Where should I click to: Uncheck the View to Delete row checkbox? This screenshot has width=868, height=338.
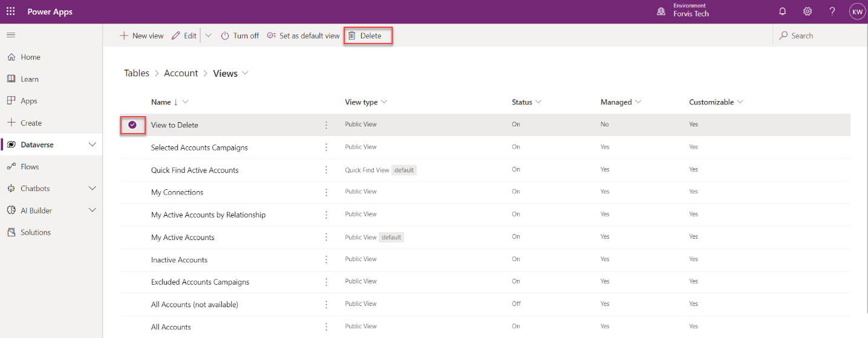(x=132, y=125)
